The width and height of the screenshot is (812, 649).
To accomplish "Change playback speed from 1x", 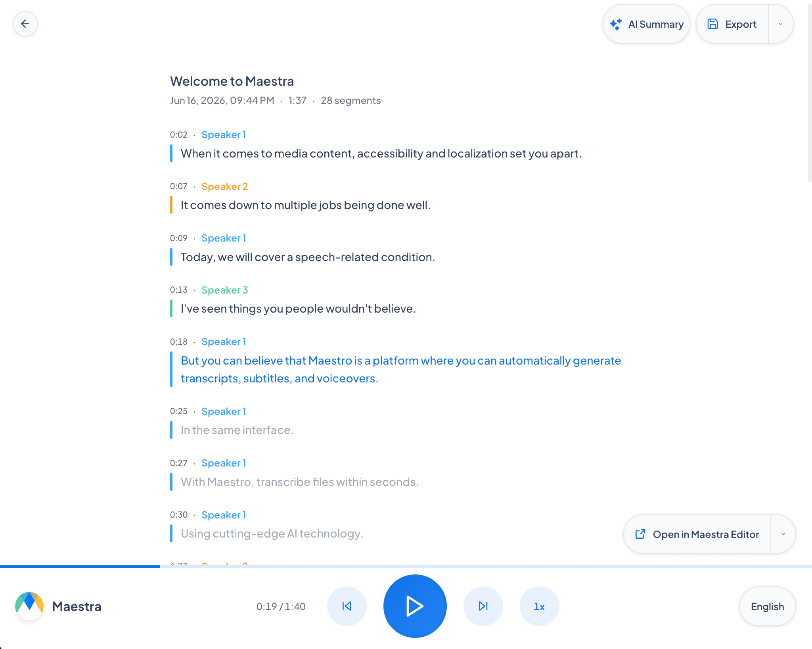I will 540,606.
